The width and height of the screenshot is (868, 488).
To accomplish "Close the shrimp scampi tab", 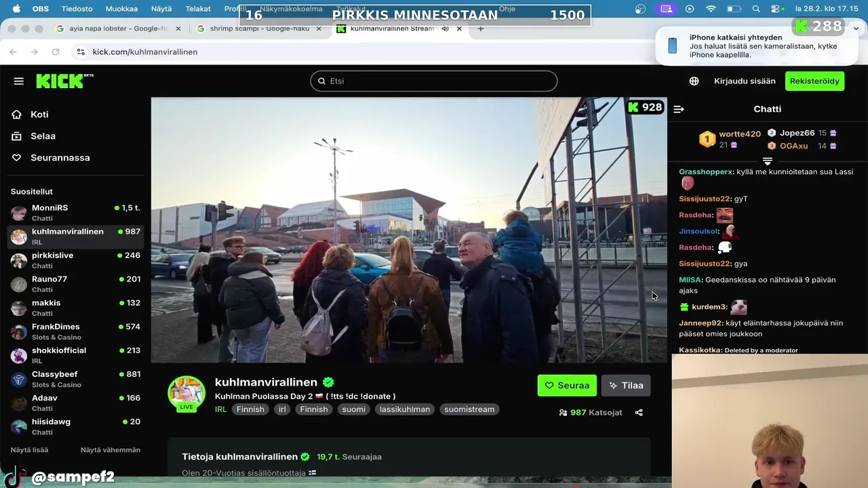I will click(319, 28).
